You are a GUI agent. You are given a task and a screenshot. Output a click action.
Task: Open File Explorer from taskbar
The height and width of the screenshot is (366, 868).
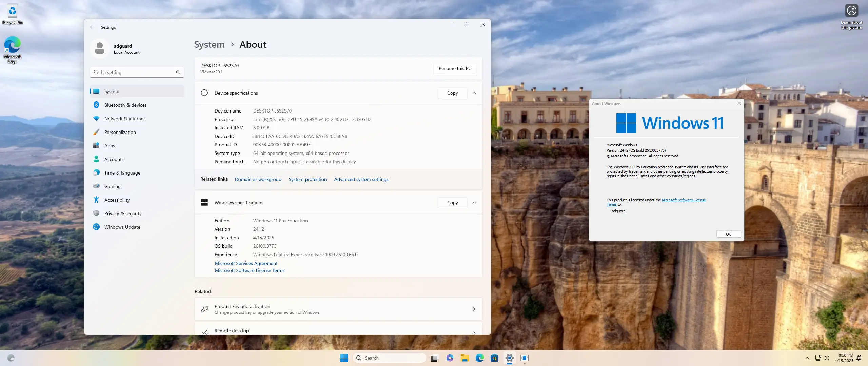(465, 358)
